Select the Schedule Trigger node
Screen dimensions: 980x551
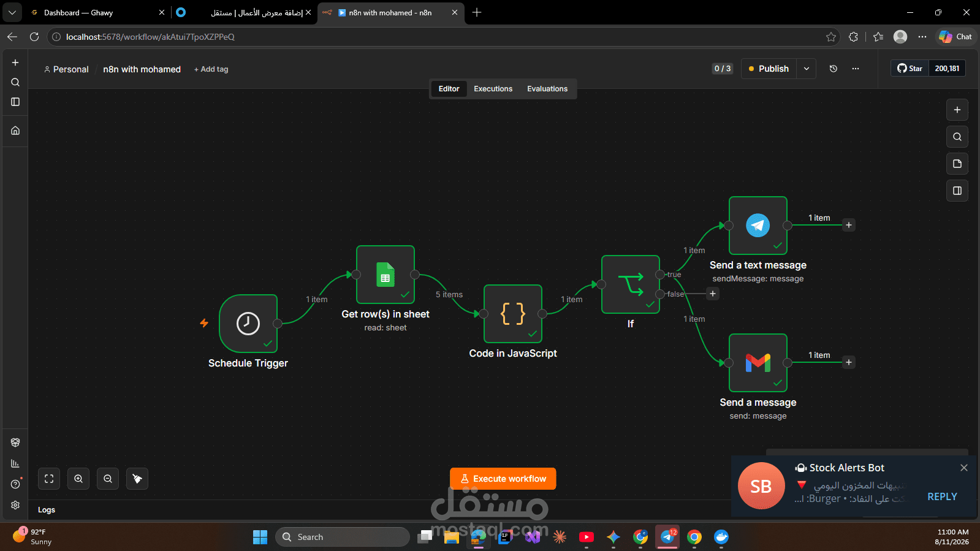pyautogui.click(x=248, y=324)
